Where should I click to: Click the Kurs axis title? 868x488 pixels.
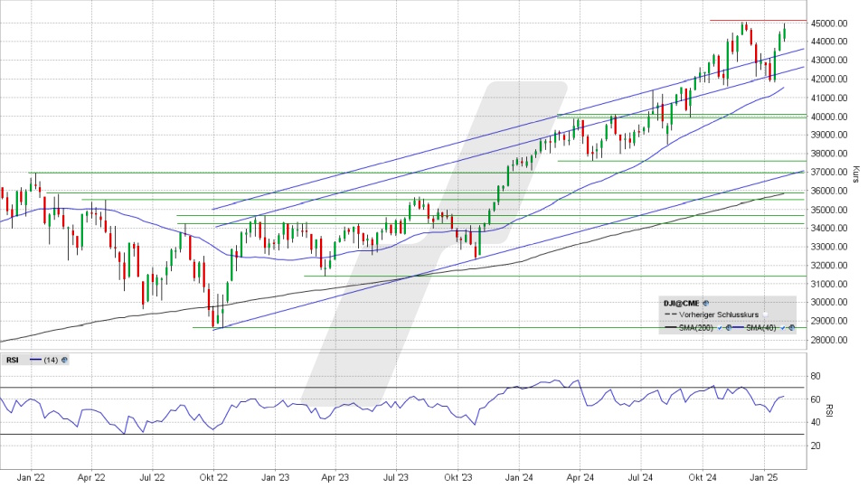(856, 174)
